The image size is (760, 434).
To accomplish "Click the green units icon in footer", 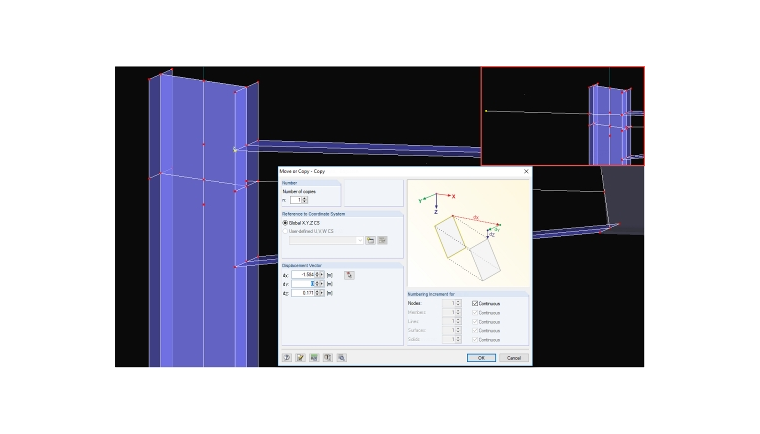I will [x=314, y=357].
